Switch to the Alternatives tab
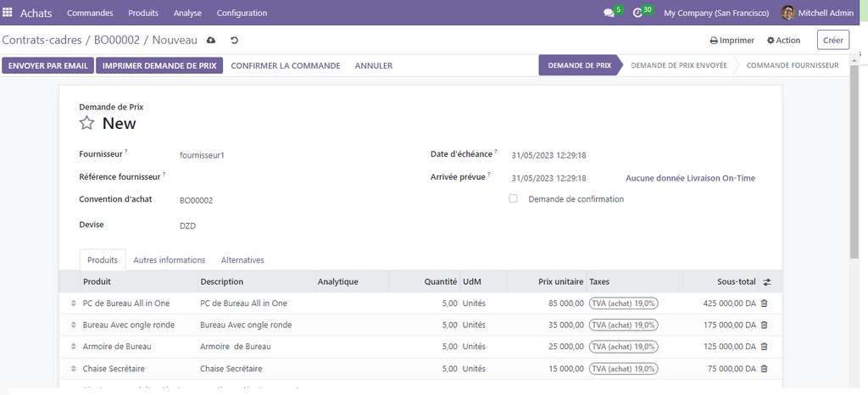Screen dimensions: 868x395 (x=242, y=260)
